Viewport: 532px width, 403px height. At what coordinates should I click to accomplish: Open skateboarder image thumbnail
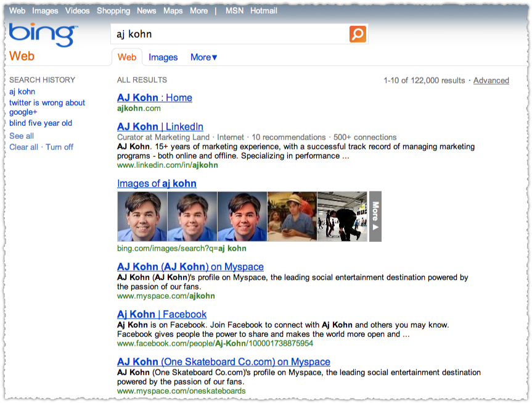(342, 217)
